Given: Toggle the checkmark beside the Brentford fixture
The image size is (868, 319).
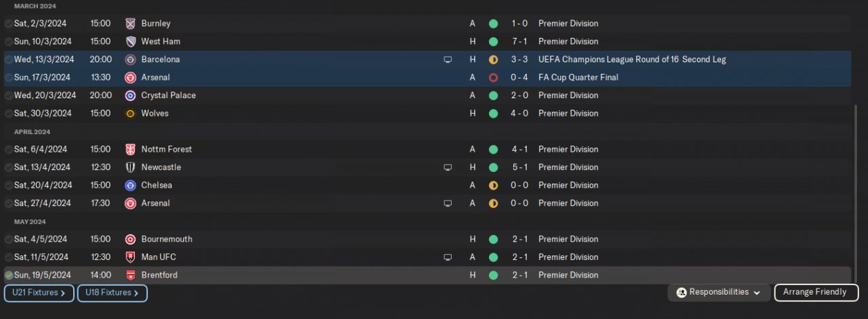Looking at the screenshot, I should pyautogui.click(x=8, y=276).
